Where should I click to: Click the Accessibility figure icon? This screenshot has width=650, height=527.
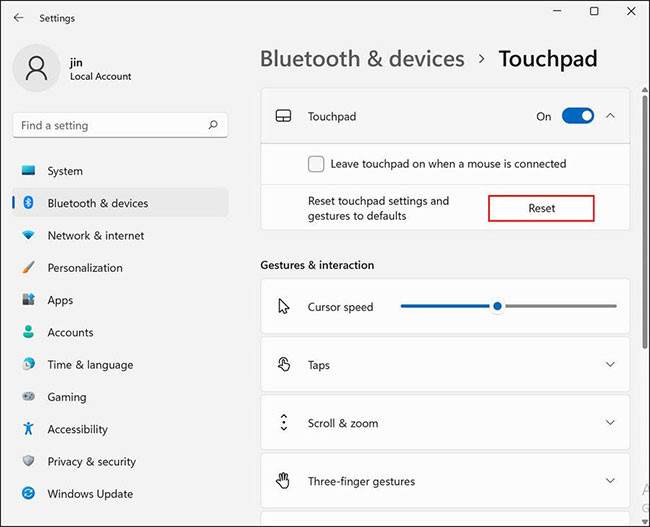coord(28,429)
